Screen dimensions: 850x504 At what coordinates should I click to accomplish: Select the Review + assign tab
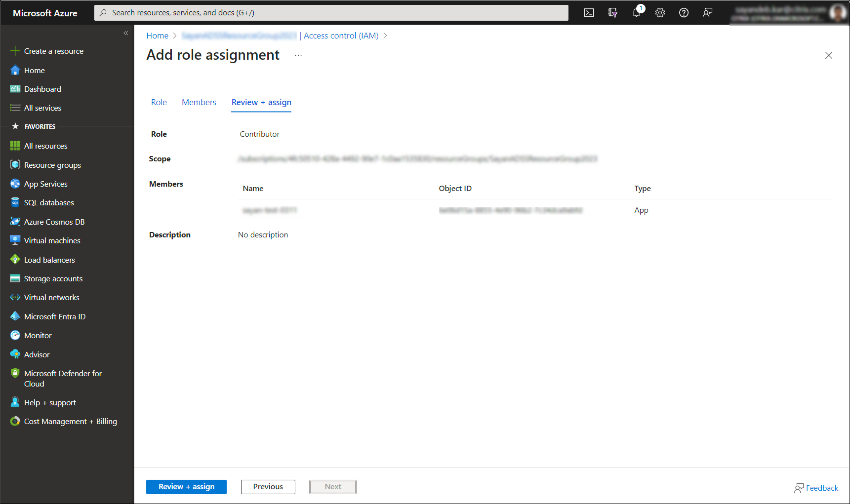261,102
